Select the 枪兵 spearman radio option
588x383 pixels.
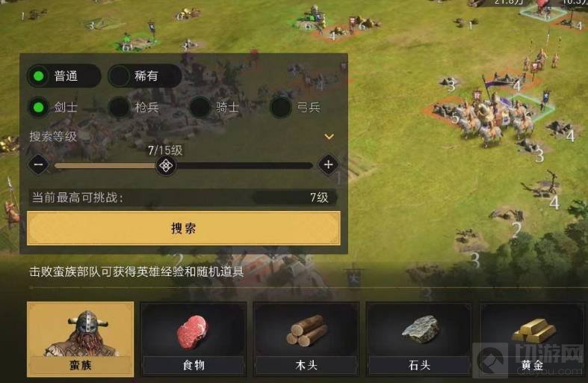tap(135, 108)
